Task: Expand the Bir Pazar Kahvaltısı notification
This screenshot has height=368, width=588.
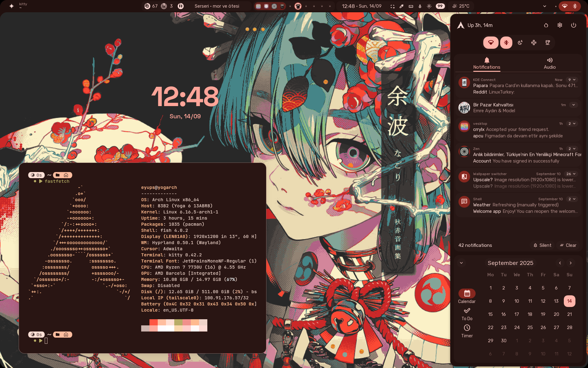Action: click(574, 105)
